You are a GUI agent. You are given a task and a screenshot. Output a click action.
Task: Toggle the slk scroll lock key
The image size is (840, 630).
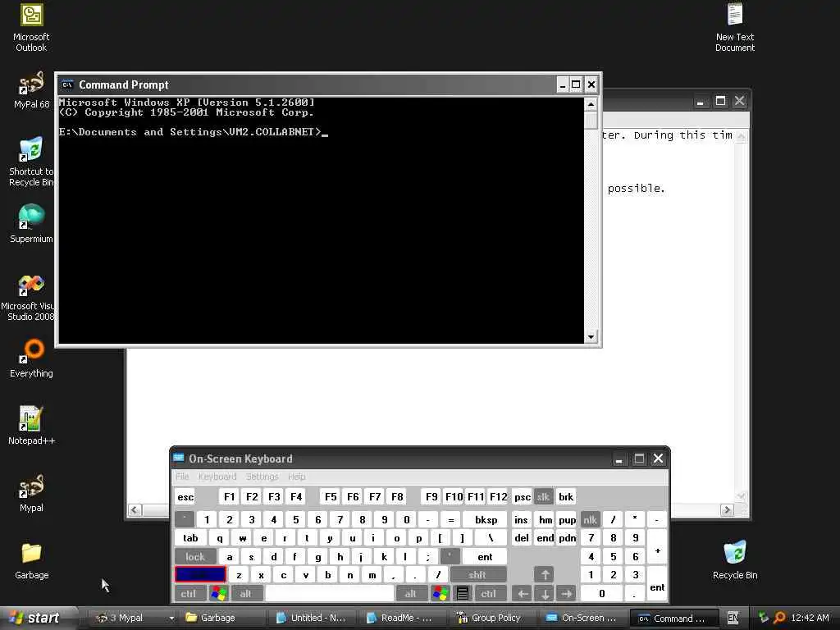coord(543,496)
